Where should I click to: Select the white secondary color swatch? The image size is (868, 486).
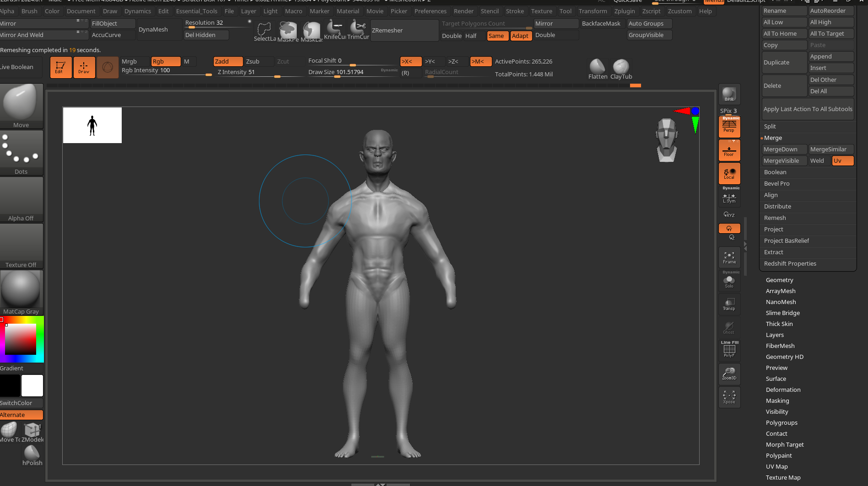tap(32, 386)
